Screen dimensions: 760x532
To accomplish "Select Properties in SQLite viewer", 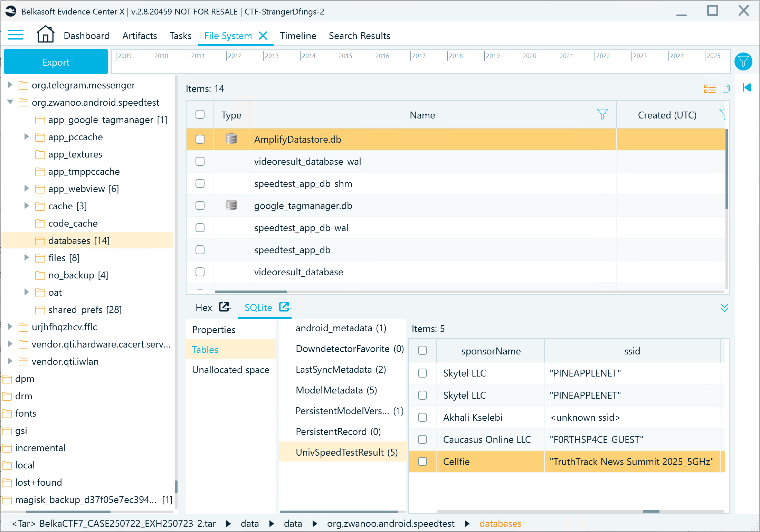I will pyautogui.click(x=230, y=330).
